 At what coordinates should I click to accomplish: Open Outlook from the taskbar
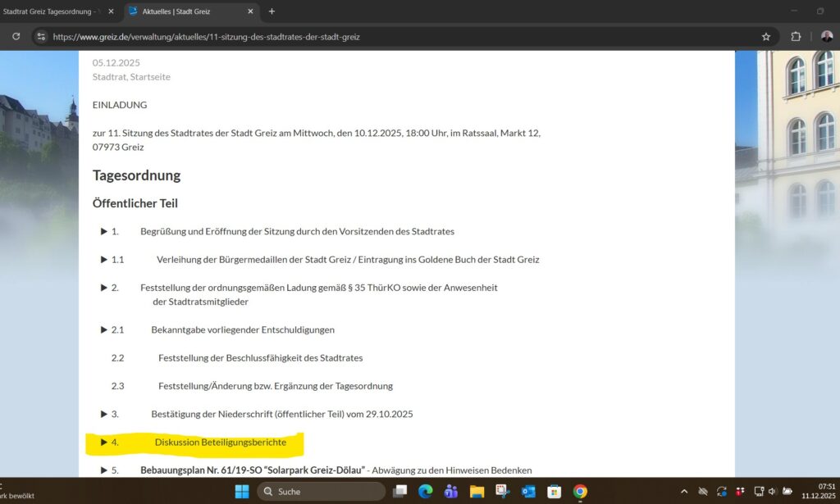tap(528, 492)
